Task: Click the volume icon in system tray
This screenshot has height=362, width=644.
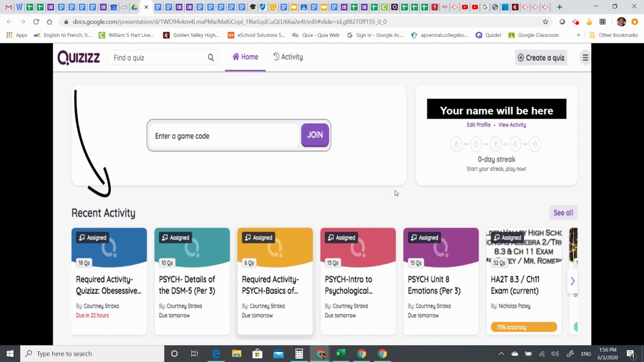Action: 555,353
